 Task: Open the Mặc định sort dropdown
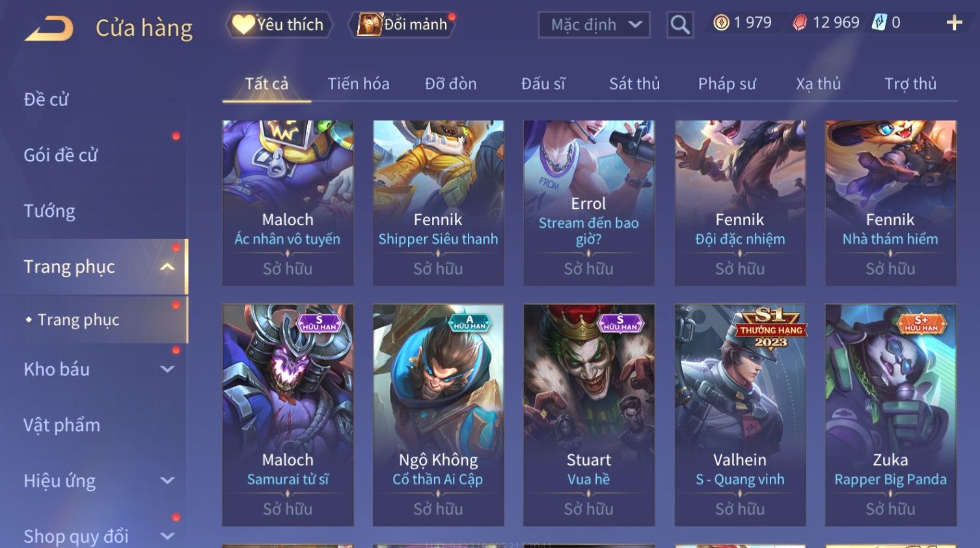(594, 25)
